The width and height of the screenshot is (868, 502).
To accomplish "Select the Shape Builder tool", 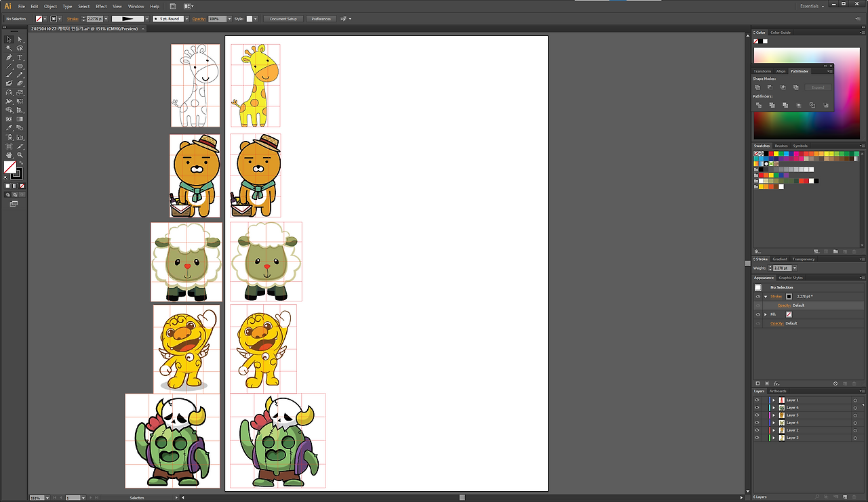I will coord(9,110).
